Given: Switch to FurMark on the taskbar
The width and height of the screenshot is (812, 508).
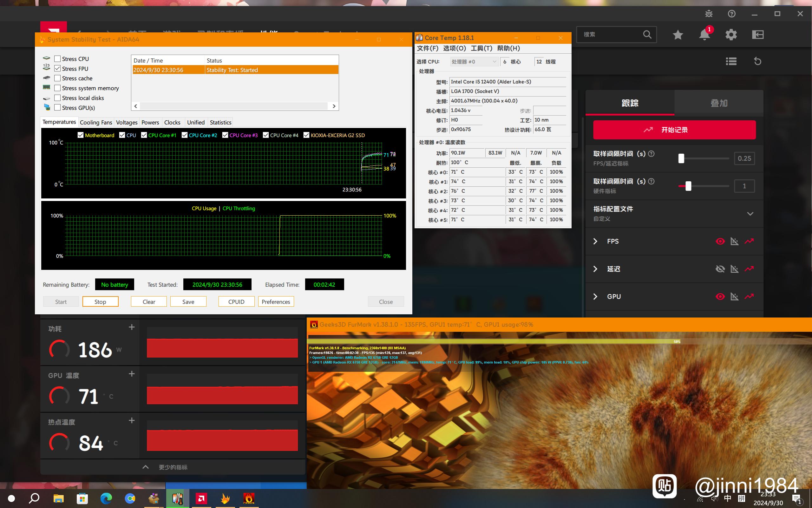Looking at the screenshot, I should [x=249, y=498].
